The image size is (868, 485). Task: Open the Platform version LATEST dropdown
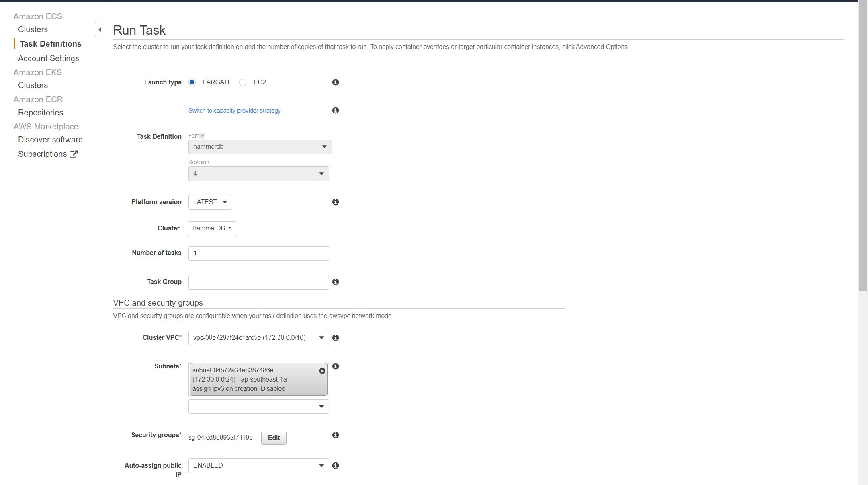(x=210, y=202)
